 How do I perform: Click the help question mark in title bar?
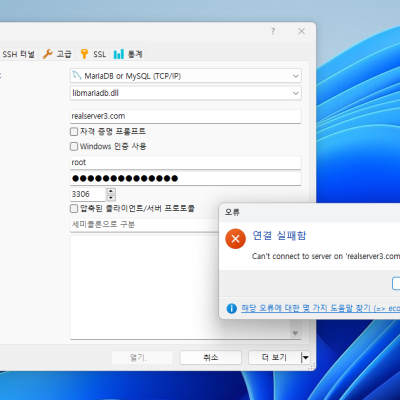[x=273, y=31]
